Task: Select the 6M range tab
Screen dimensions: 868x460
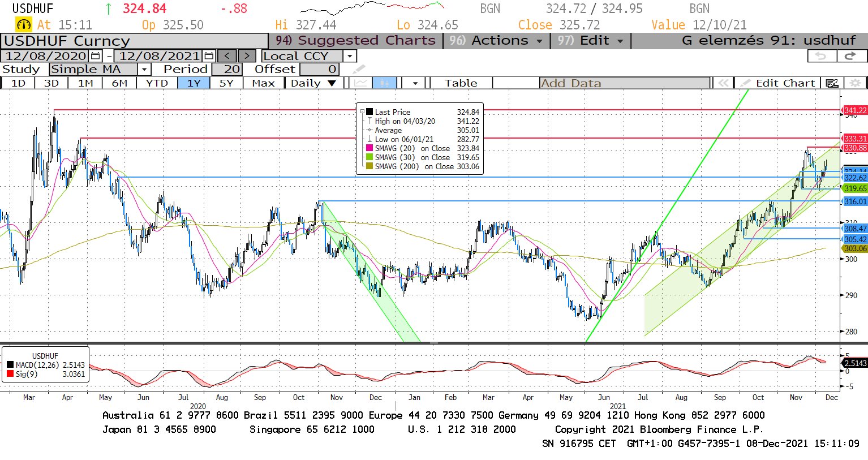Action: point(119,83)
